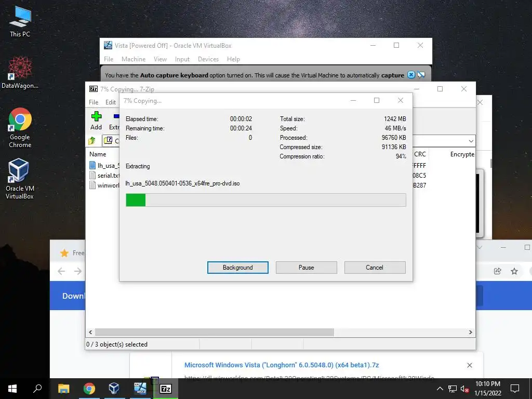Go up one folder in 7-Zip
Viewport: 532px width, 399px height.
[92, 140]
